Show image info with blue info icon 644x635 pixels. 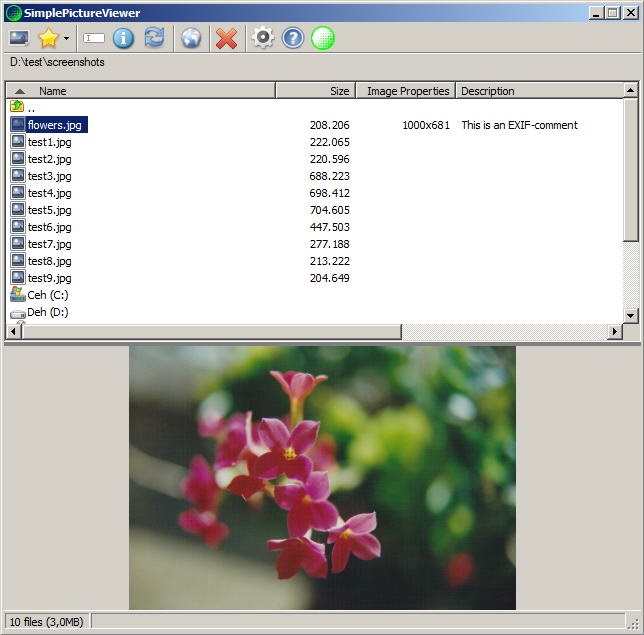[124, 38]
